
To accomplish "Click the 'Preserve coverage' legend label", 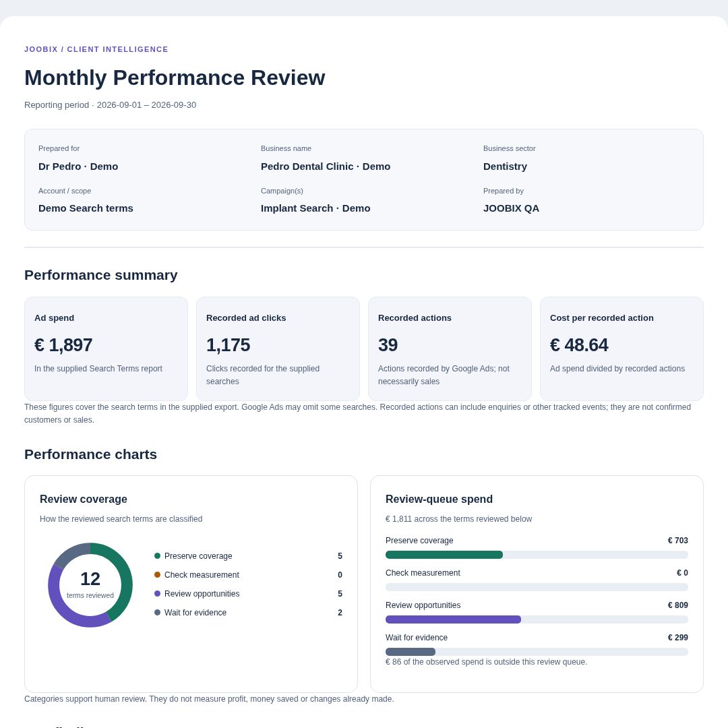I will click(198, 556).
